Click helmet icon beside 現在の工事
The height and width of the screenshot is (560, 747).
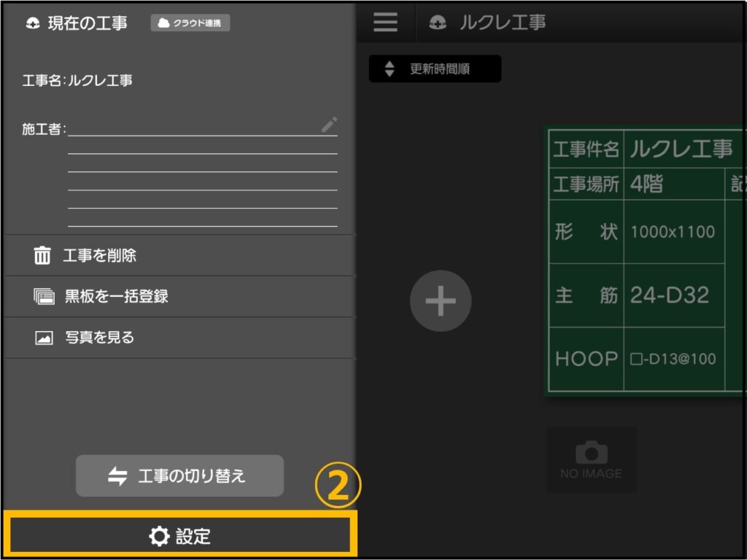33,23
